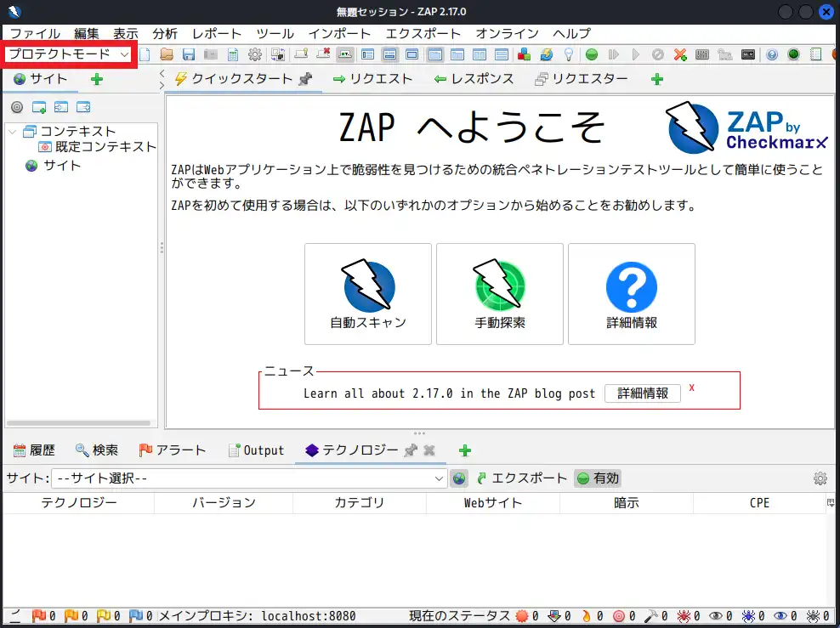Click the 自動スキャン button
The image size is (840, 628).
click(367, 294)
